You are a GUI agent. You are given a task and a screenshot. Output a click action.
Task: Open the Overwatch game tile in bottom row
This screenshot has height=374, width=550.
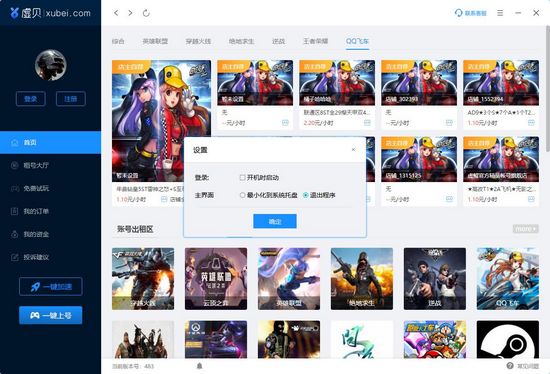click(216, 339)
